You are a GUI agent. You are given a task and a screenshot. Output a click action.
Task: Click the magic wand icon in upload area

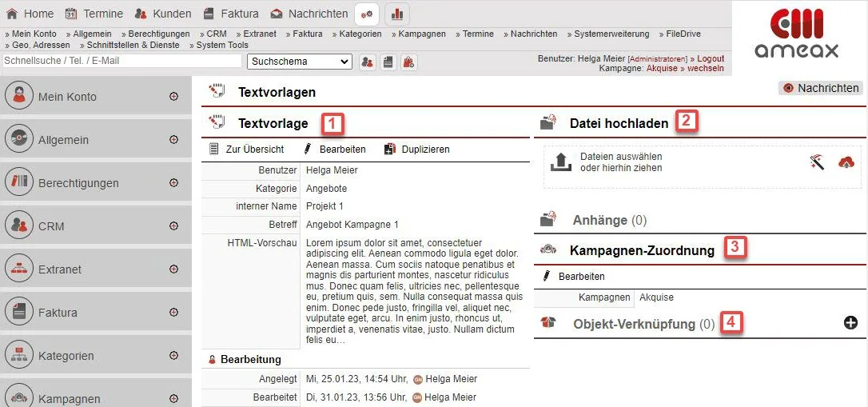pos(816,162)
